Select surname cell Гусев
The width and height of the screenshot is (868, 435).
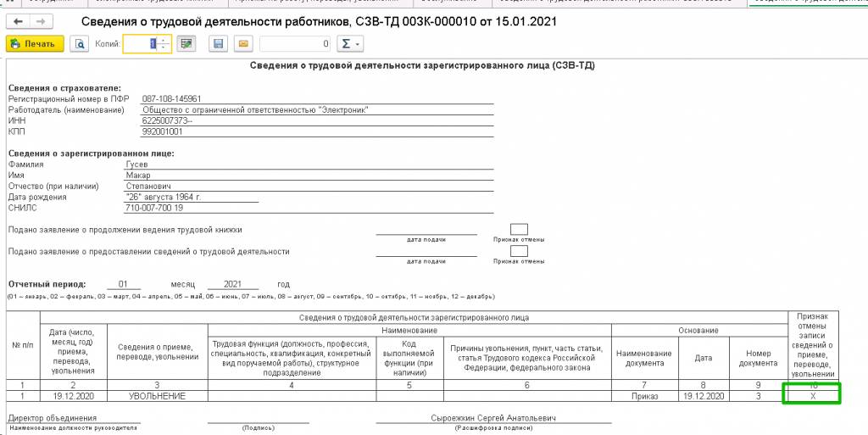(309, 165)
